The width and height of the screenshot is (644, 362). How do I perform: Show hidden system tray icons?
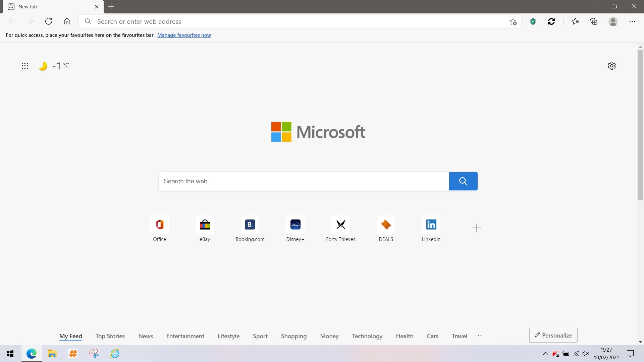(x=545, y=354)
